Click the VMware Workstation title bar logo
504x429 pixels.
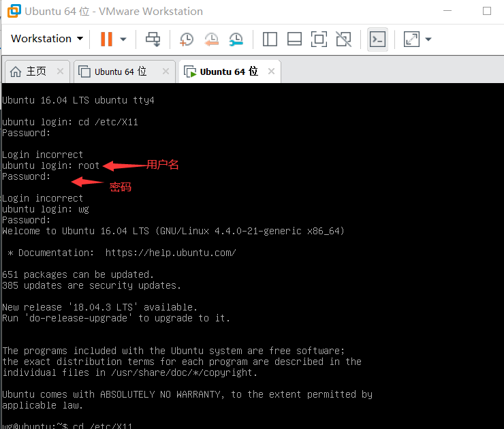click(x=14, y=11)
